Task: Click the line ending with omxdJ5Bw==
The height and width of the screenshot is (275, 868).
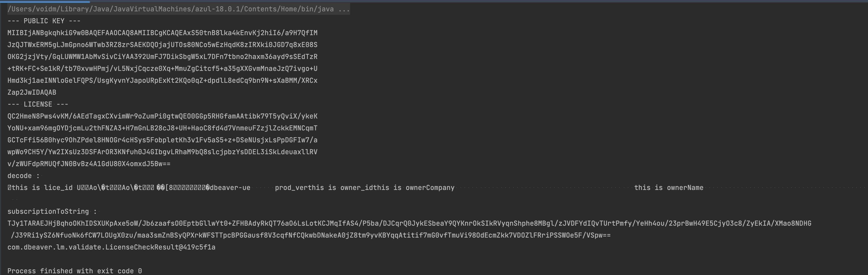Action: 89,164
